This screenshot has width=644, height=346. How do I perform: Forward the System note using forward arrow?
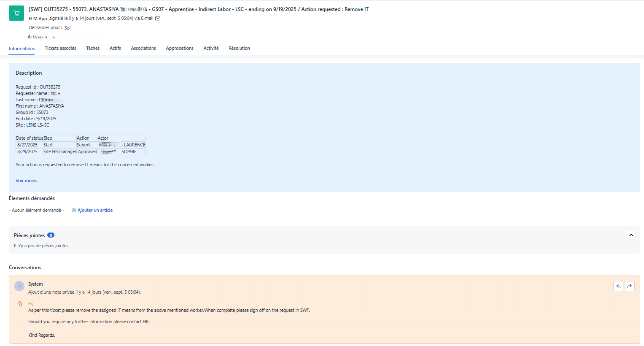pyautogui.click(x=629, y=287)
